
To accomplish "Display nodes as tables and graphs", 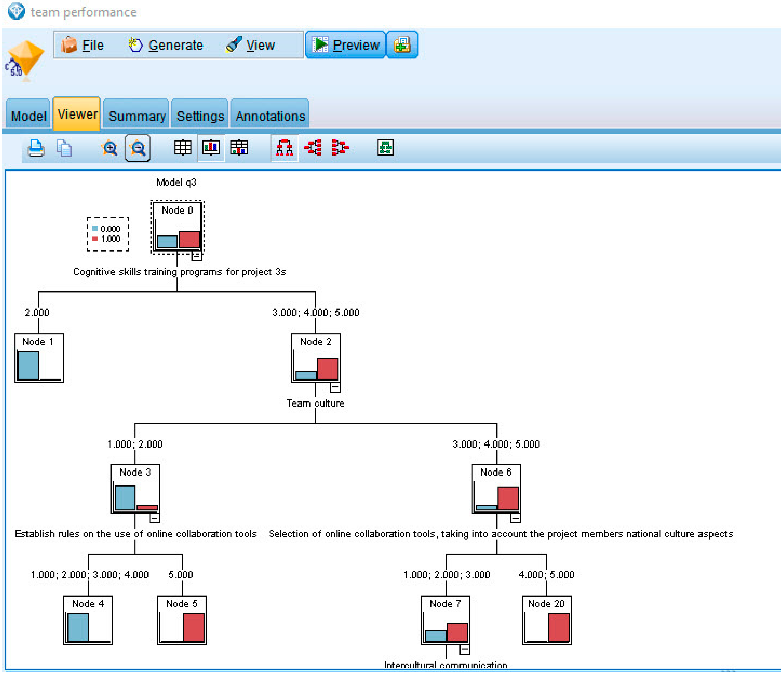I will (x=239, y=148).
